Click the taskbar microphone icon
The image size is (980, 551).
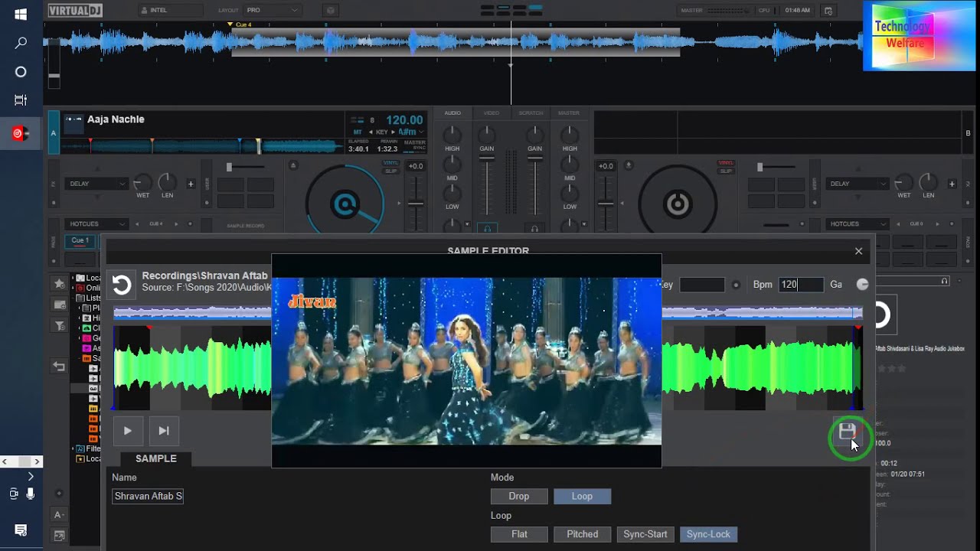[31, 494]
